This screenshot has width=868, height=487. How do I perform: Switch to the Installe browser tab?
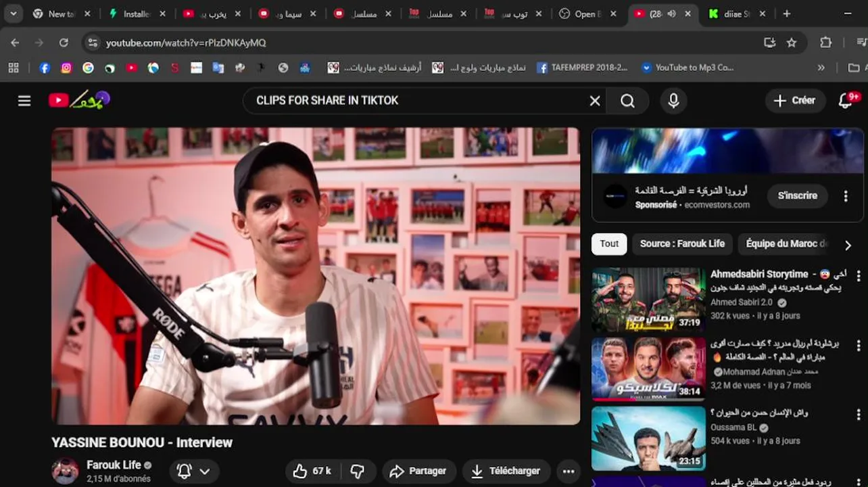(137, 14)
